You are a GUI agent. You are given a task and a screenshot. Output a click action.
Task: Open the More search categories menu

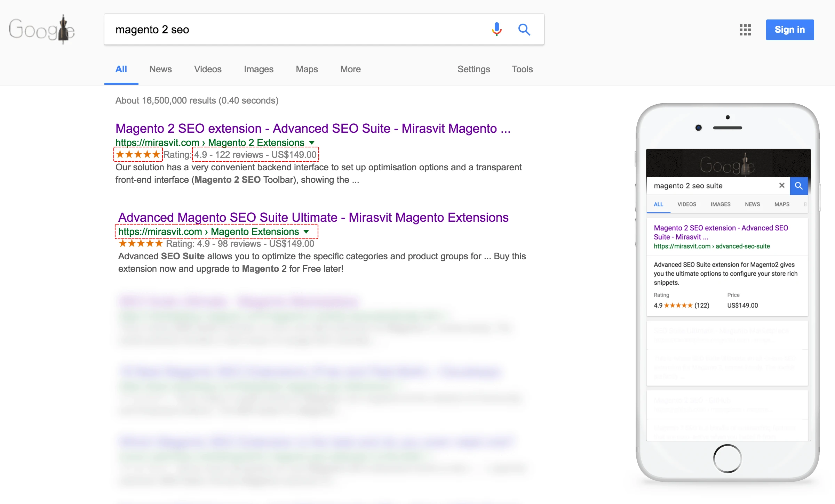[x=350, y=69]
